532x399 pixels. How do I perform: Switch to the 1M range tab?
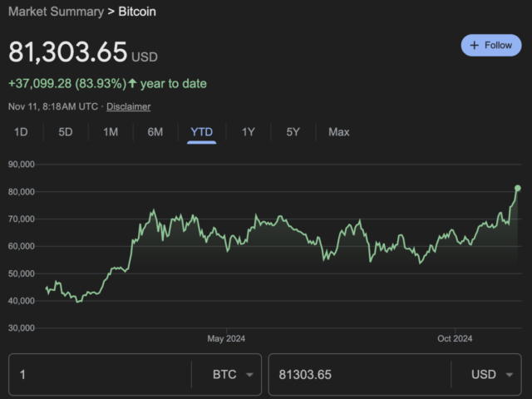[111, 132]
